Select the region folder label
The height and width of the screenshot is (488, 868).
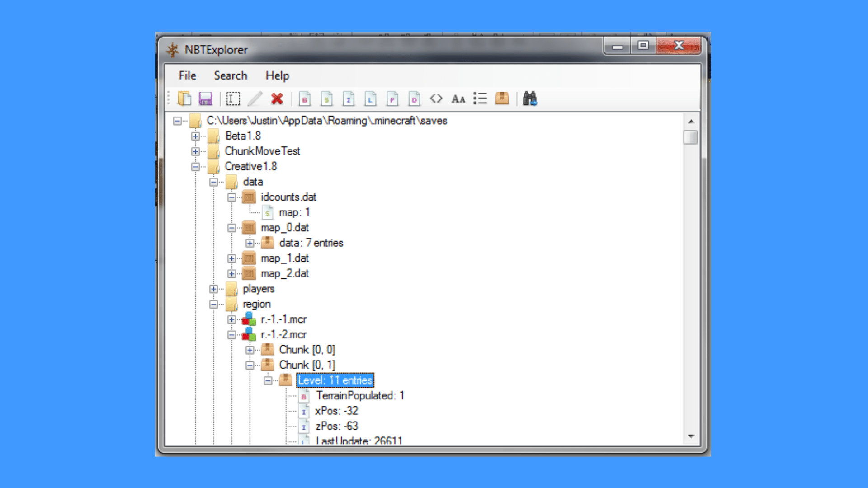click(257, 304)
